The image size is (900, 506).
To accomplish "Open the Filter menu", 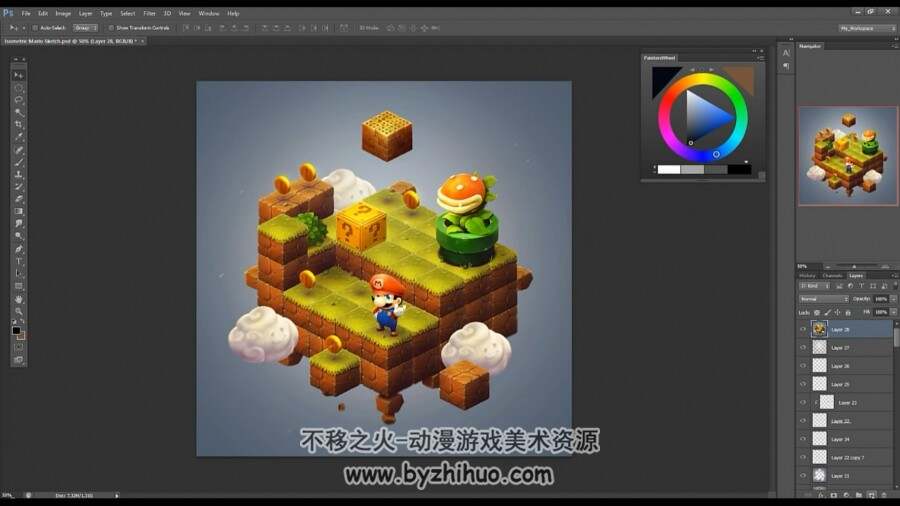I will [x=149, y=13].
